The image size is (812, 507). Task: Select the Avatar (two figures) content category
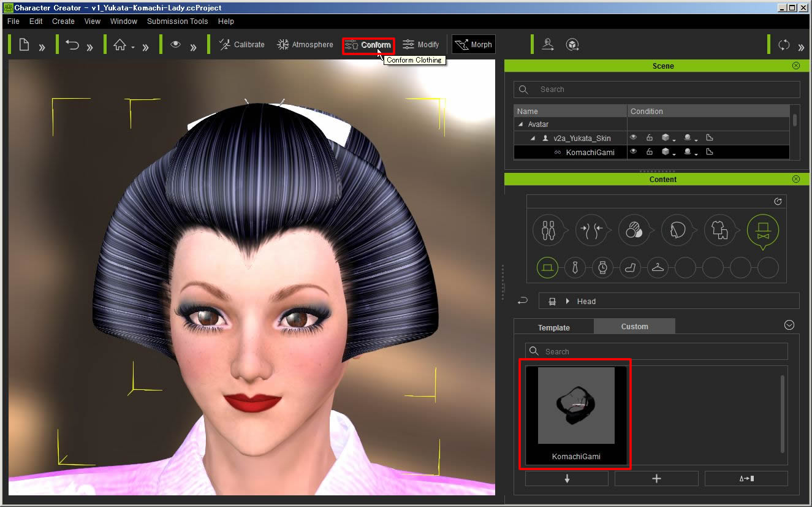548,231
